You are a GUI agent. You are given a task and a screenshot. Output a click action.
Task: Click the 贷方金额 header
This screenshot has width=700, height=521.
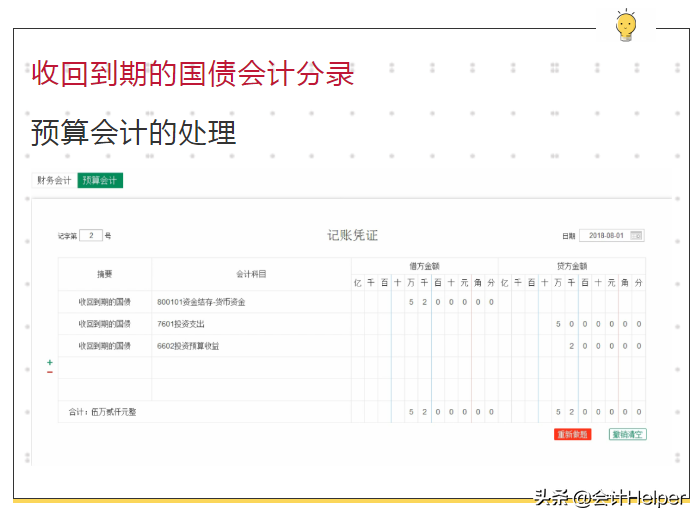coord(572,266)
